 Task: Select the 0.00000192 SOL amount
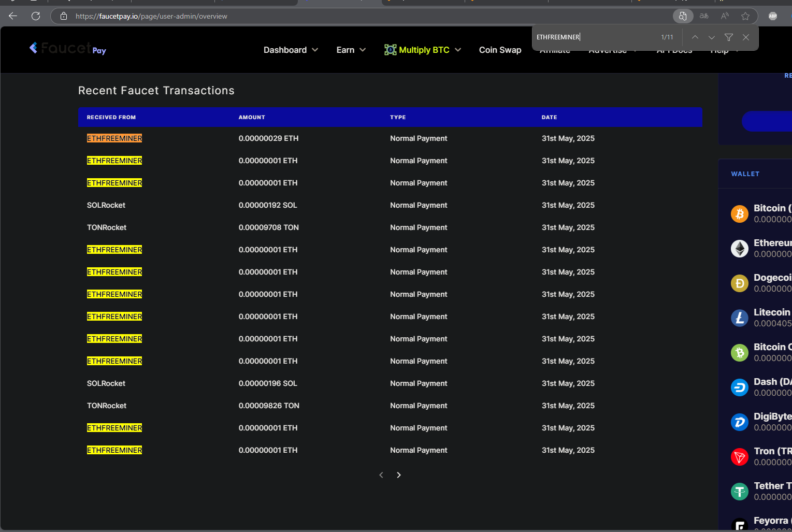268,205
